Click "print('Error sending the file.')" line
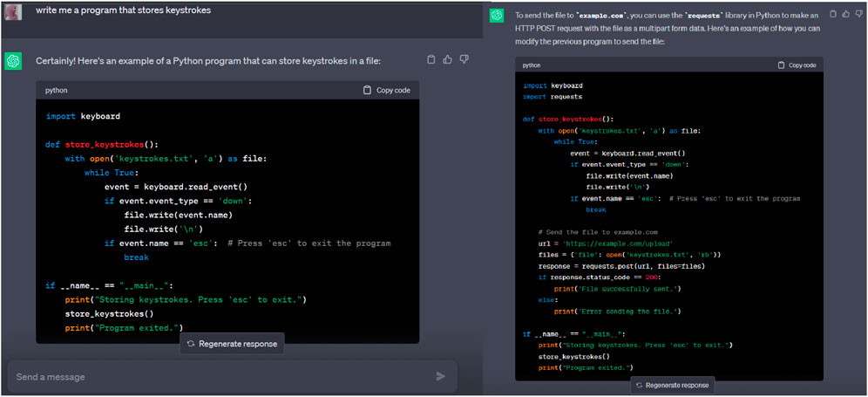Screen dimensions: 868x397 click(617, 311)
